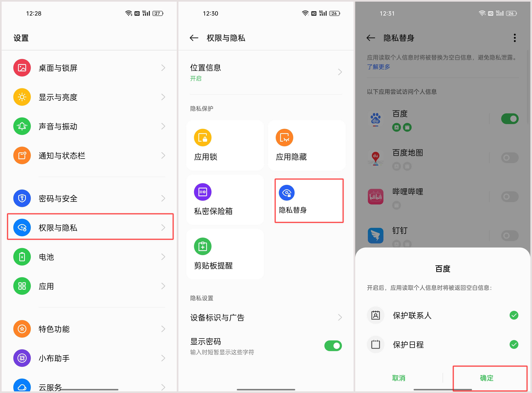Open the three-dot menu in 隐私替身
532x393 pixels.
515,38
